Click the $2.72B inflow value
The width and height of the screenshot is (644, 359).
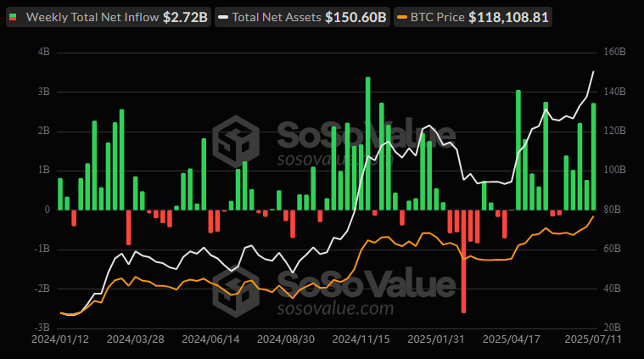185,17
